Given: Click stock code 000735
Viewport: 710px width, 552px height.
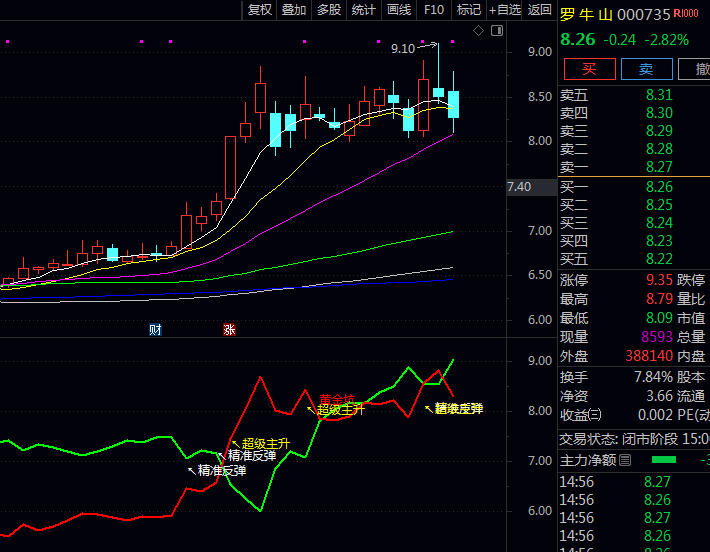Looking at the screenshot, I should pos(643,14).
